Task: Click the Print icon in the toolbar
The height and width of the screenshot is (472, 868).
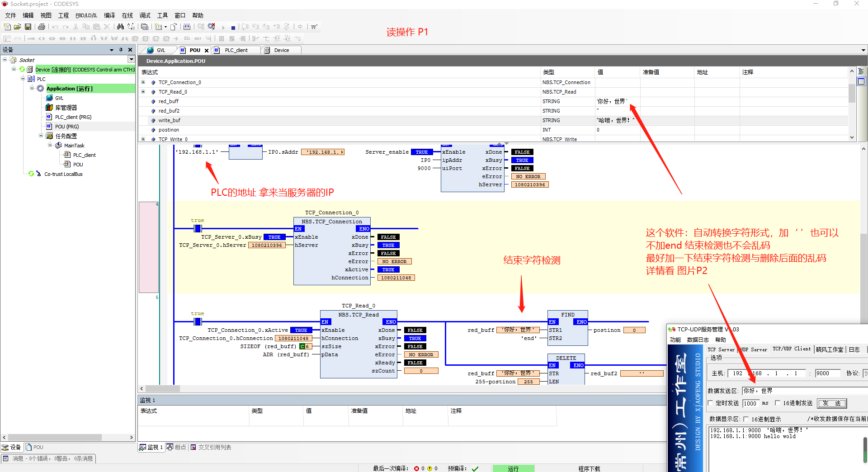Action: [x=42, y=27]
